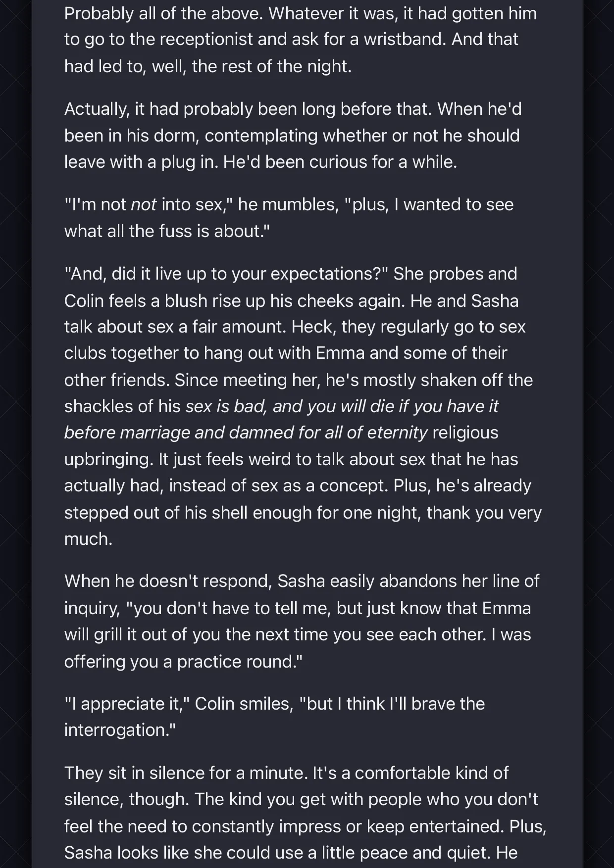
Task: Click the italicized word "not" in the dialogue
Action: (144, 204)
